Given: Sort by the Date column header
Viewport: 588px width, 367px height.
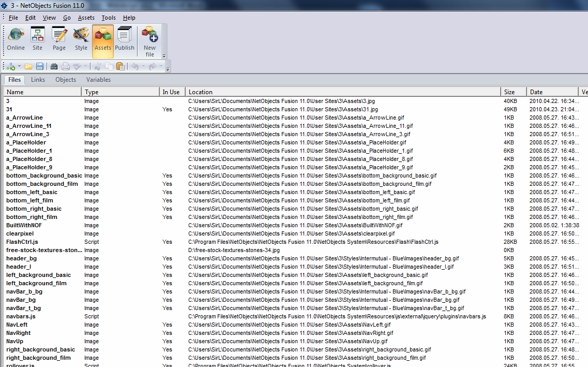Looking at the screenshot, I should click(552, 92).
